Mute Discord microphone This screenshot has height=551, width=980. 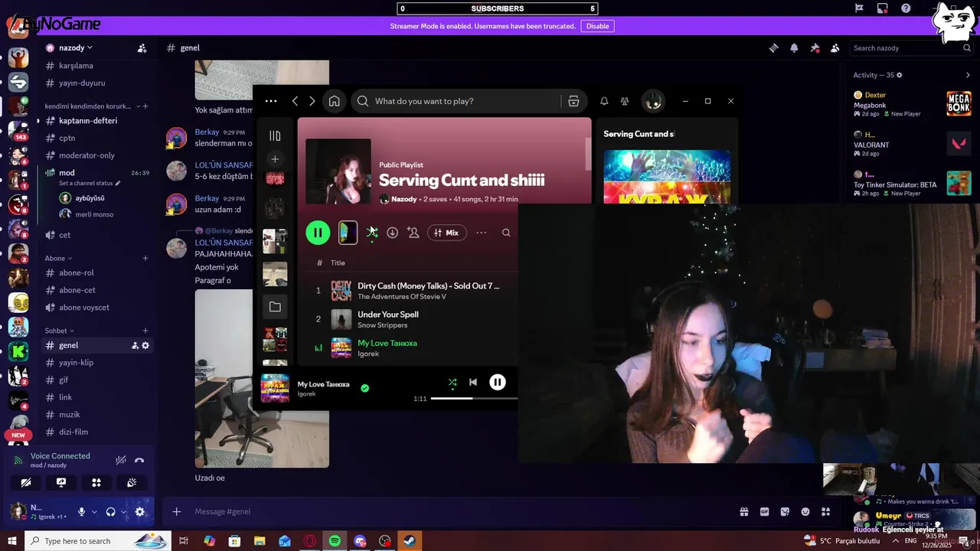[81, 512]
